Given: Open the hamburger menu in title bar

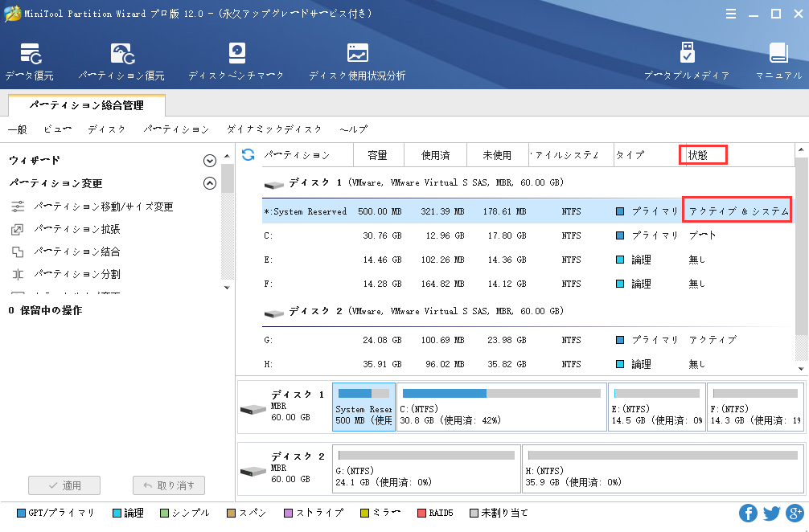Looking at the screenshot, I should (730, 14).
